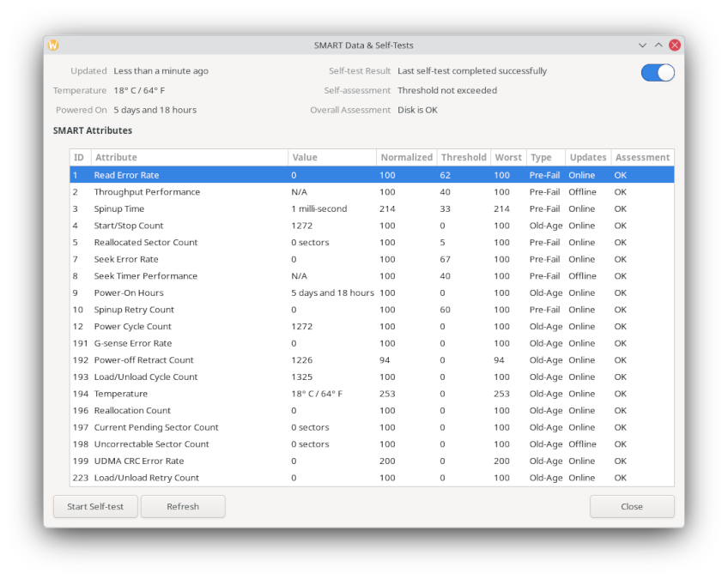This screenshot has width=728, height=579.
Task: Click the Refresh button
Action: coord(183,506)
